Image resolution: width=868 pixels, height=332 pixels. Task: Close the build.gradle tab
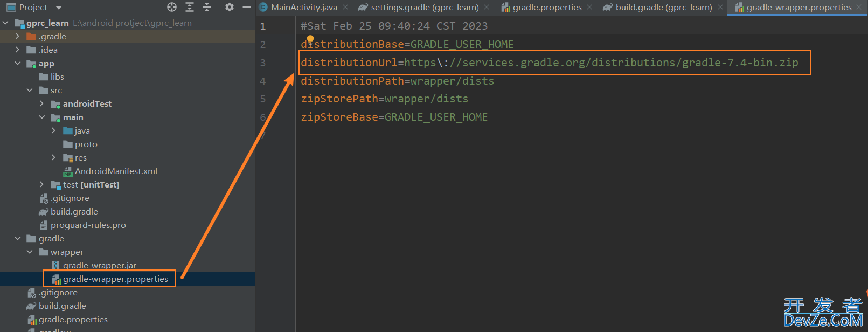[x=720, y=7]
